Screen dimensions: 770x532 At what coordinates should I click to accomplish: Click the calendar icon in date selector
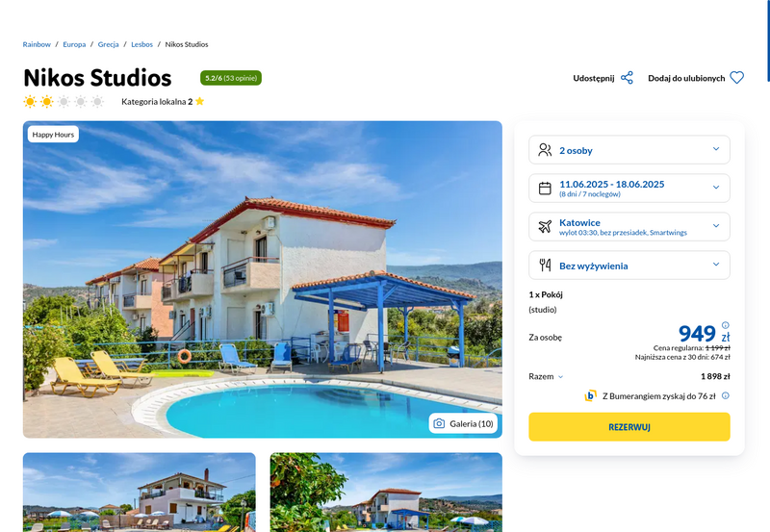[x=545, y=189]
